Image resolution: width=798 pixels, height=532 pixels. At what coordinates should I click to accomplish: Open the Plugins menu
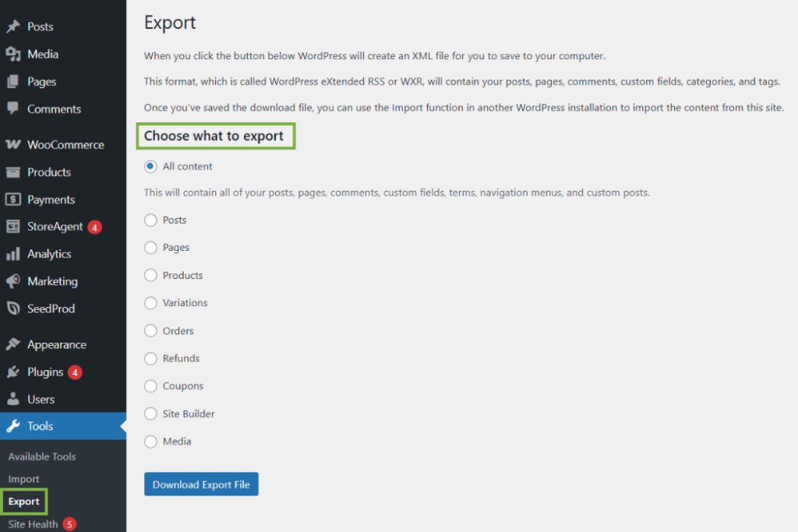point(45,372)
